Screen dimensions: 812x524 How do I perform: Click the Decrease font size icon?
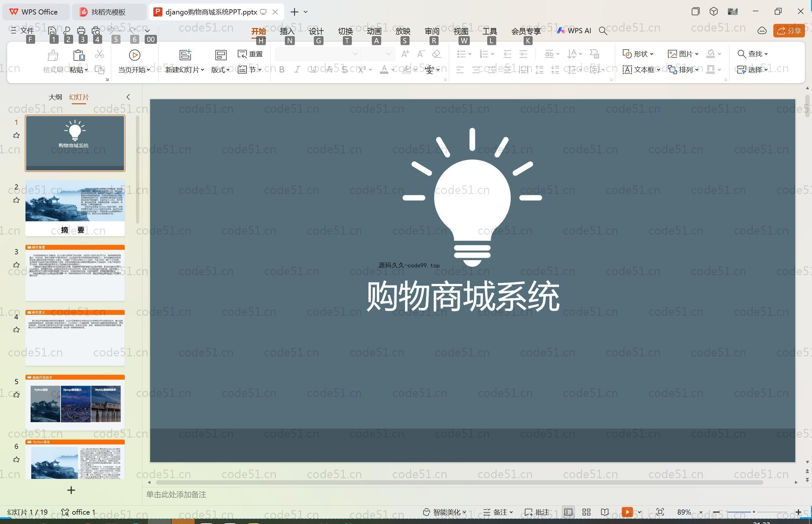click(421, 54)
